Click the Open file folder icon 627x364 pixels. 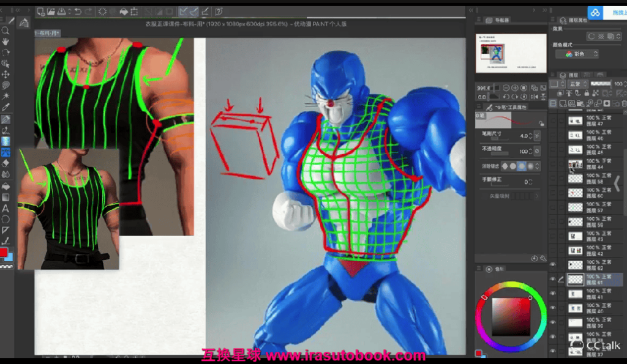(x=51, y=12)
